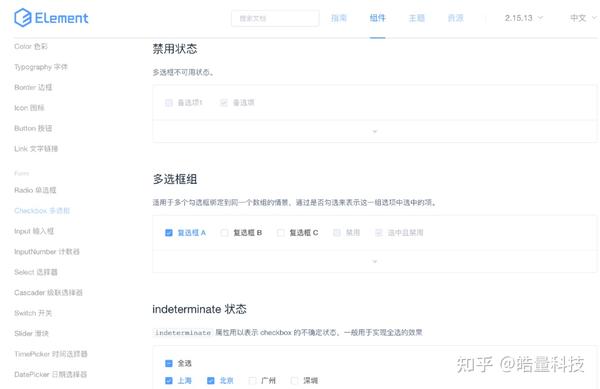Toggle the 全选 indeterminate checkbox
Viewport: 600px width, 389px height.
(169, 363)
